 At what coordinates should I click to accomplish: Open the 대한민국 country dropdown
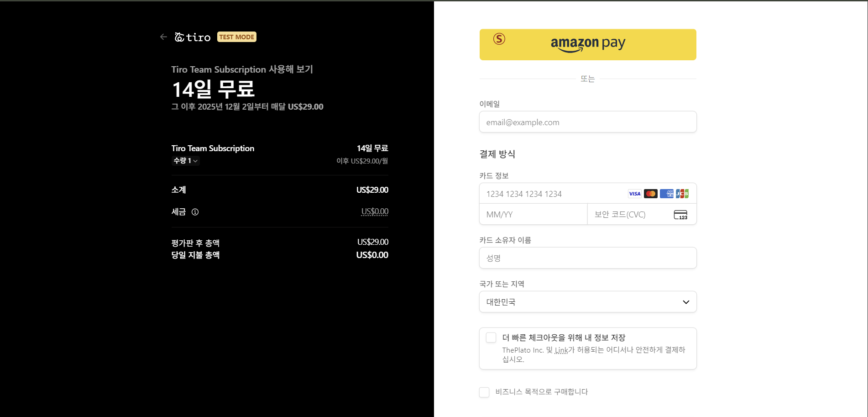click(588, 302)
